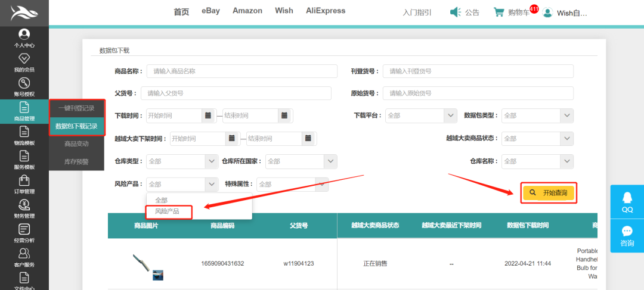Open calendar for 越域大卖下架时间 开始时间
The image size is (644, 290).
(232, 139)
